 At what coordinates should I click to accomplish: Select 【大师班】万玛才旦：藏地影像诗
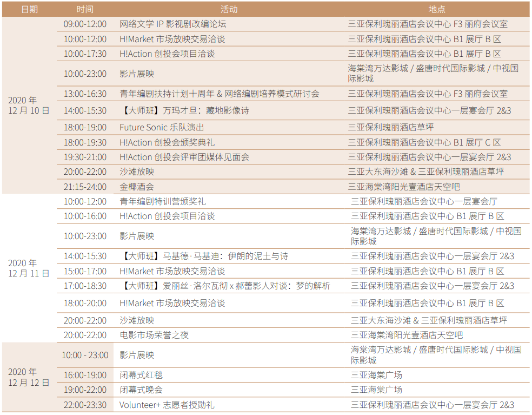point(185,111)
